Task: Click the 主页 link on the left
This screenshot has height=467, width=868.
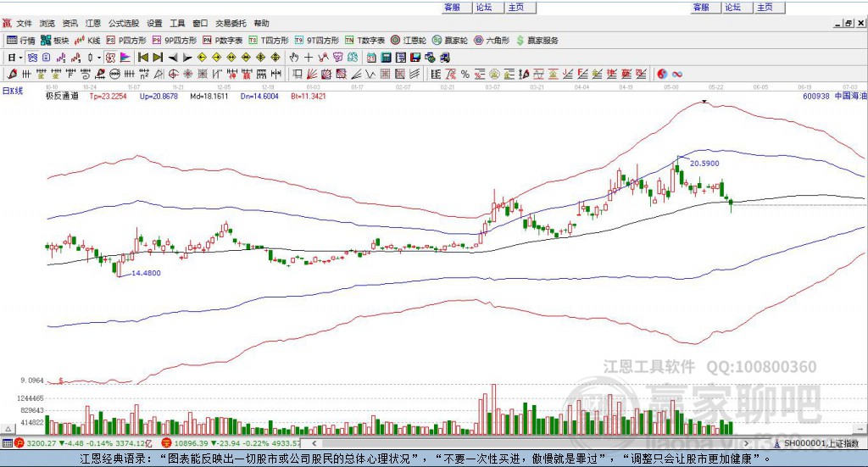Action: (516, 7)
